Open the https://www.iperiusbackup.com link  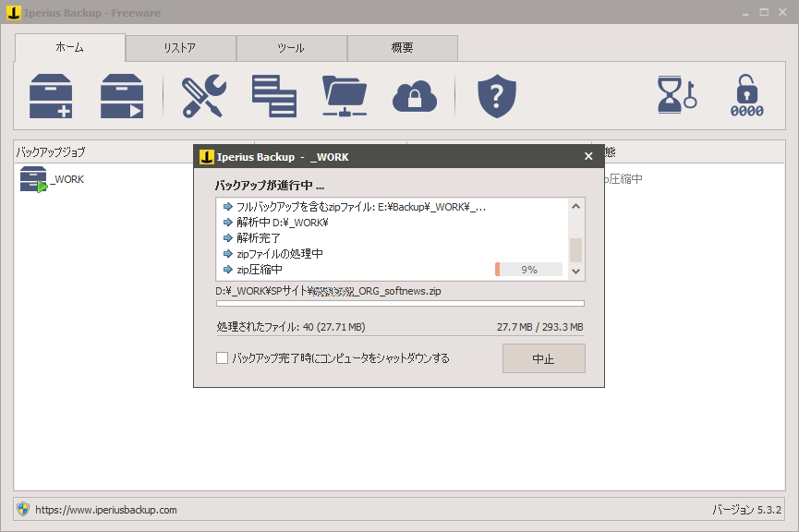coord(106,510)
